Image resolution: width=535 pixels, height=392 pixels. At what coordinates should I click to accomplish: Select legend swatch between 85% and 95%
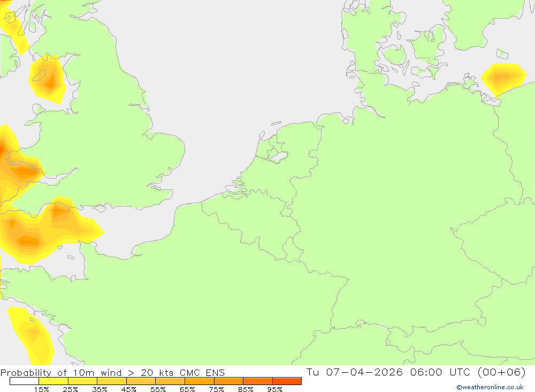pos(258,381)
